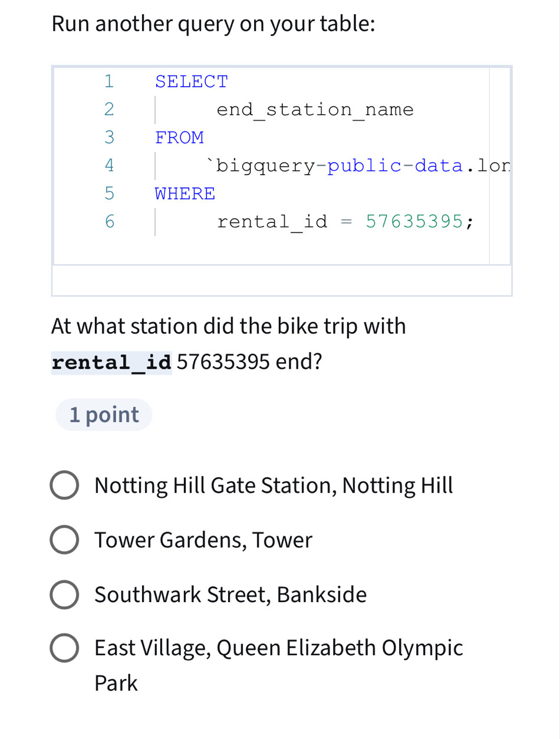
Task: Click the value 57635395 in the query
Action: 414,222
